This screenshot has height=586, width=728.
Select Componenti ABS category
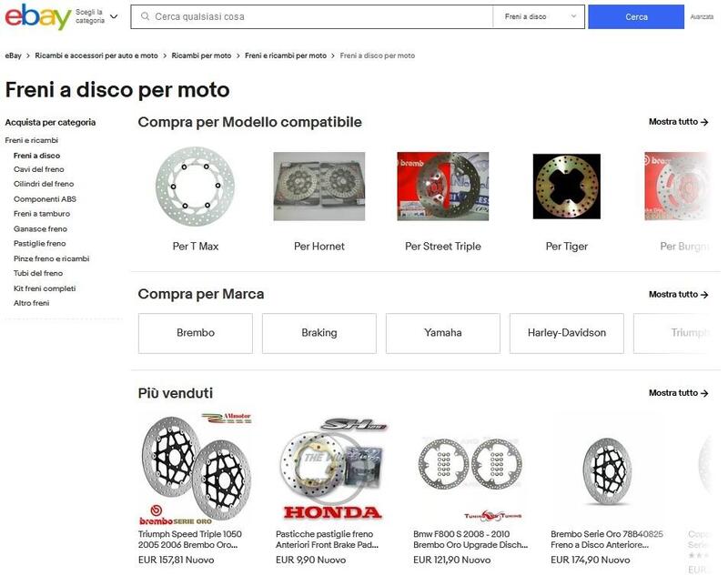(45, 198)
